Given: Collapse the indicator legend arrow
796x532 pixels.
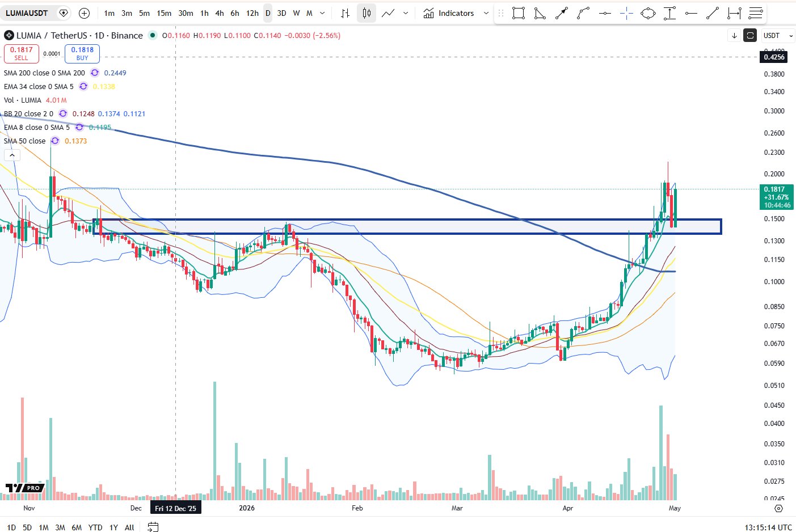Looking at the screenshot, I should click(x=12, y=155).
